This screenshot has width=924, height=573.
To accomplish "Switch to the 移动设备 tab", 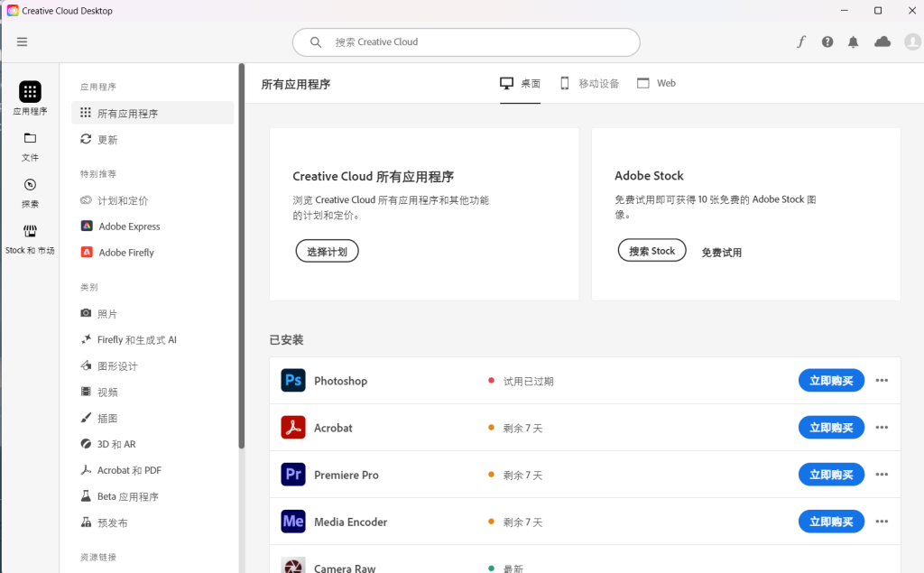I will point(589,83).
